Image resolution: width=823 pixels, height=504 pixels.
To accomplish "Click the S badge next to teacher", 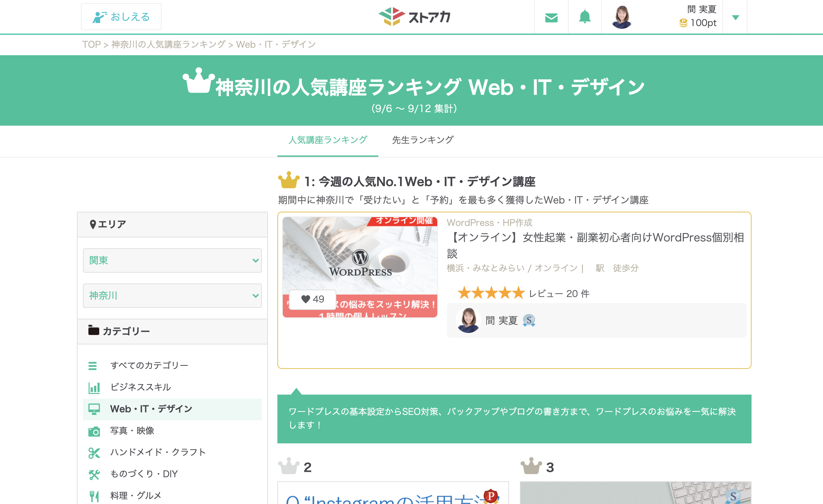I will tap(529, 320).
